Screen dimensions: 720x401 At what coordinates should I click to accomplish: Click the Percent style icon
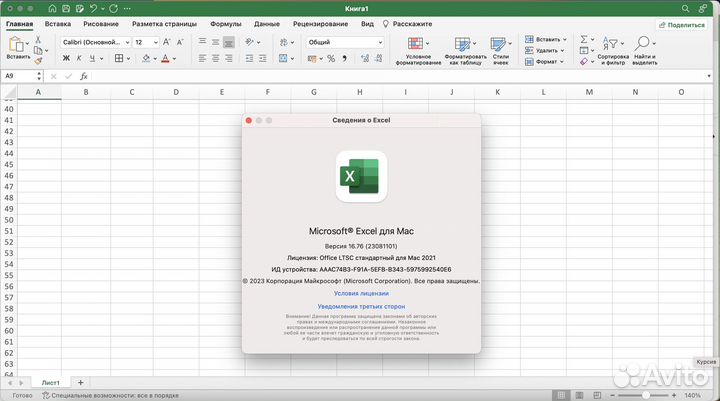(331, 58)
